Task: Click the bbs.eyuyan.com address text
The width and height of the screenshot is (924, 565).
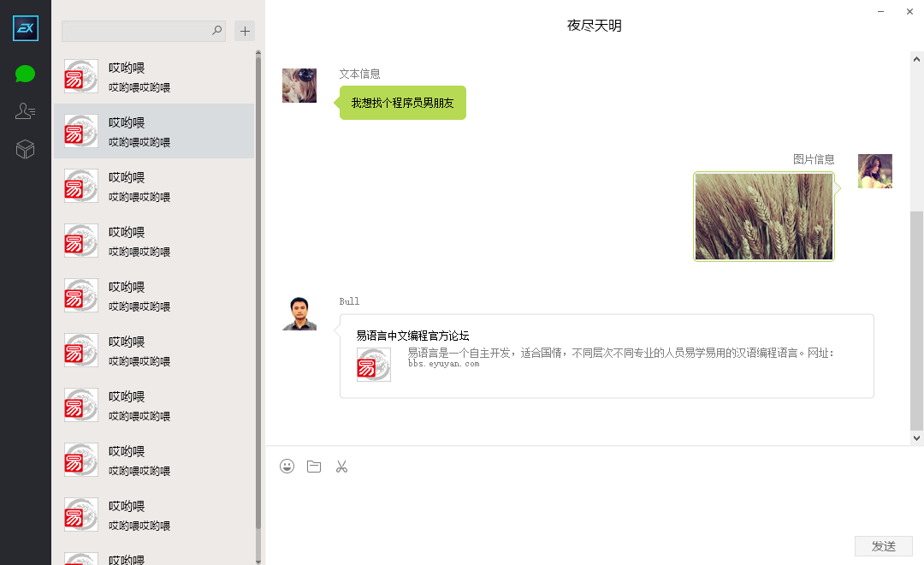Action: point(443,364)
